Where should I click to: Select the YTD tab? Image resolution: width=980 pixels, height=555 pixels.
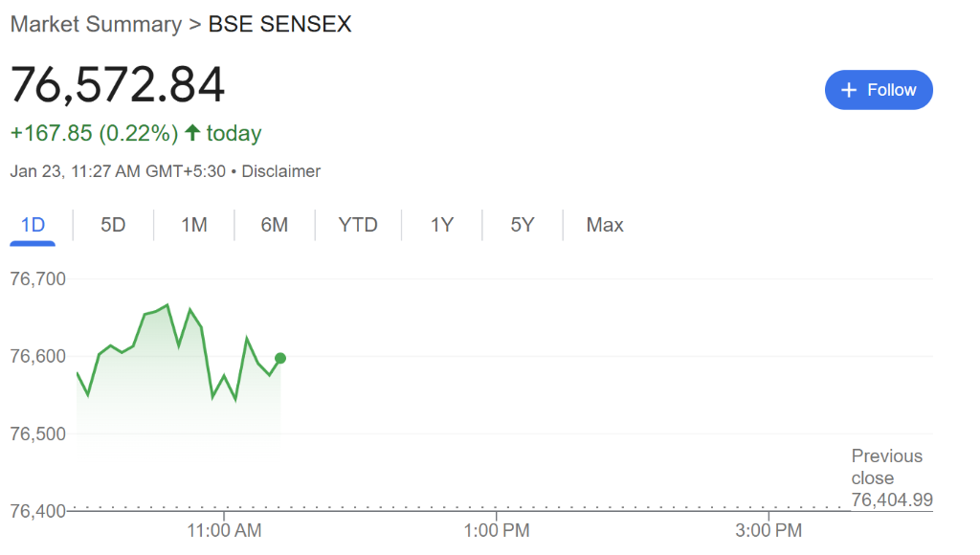358,225
